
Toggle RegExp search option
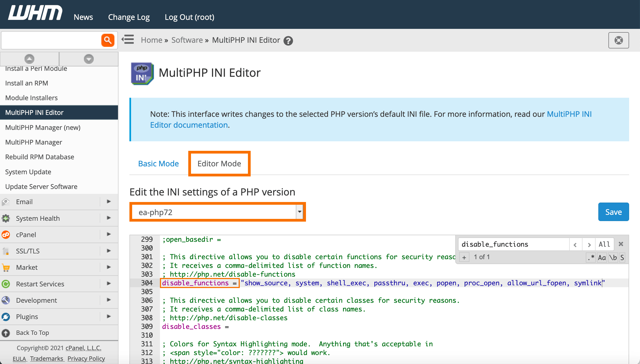(x=591, y=257)
